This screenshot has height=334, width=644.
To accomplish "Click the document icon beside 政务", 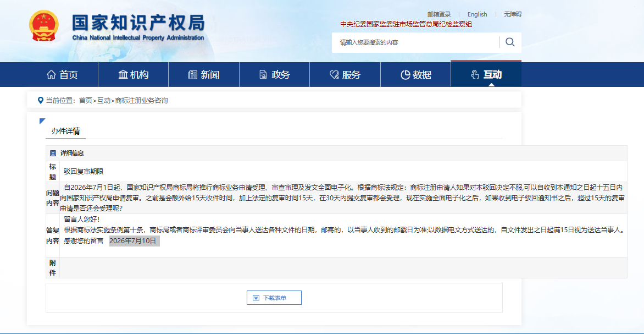I will [x=263, y=75].
